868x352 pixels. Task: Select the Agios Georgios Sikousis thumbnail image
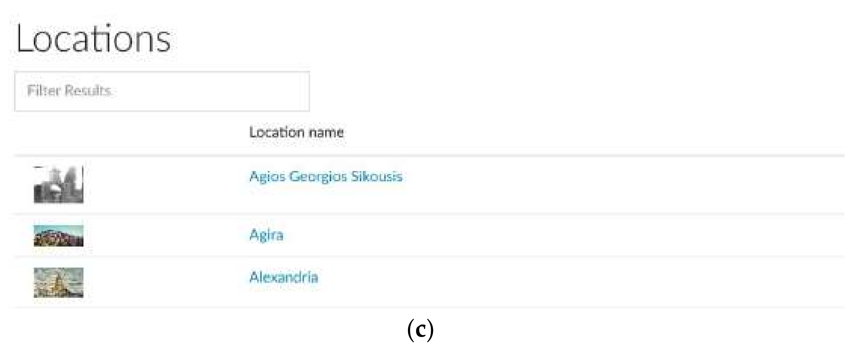[x=58, y=185]
